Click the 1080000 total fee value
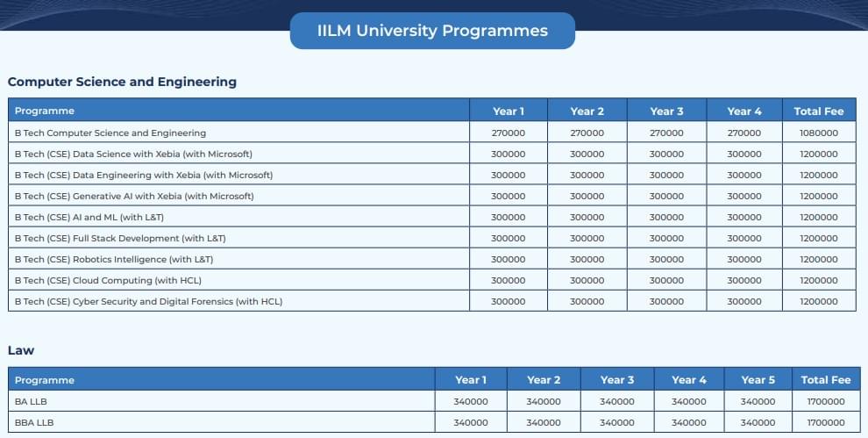 coord(818,133)
